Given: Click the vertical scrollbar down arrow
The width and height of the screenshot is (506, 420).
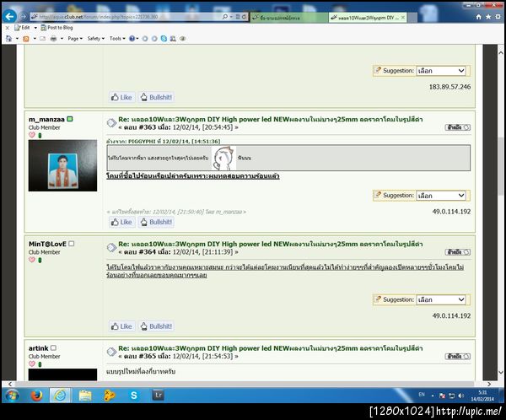Looking at the screenshot, I should coord(501,372).
